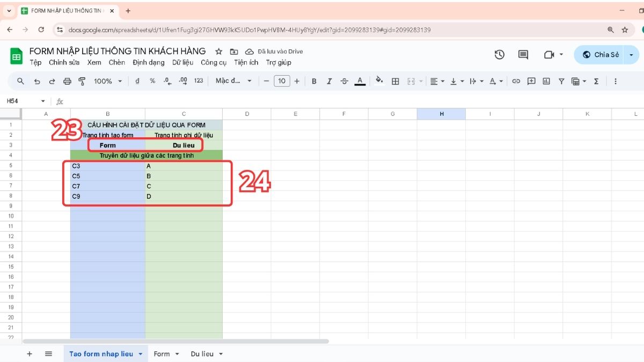Select column H header

point(442,114)
